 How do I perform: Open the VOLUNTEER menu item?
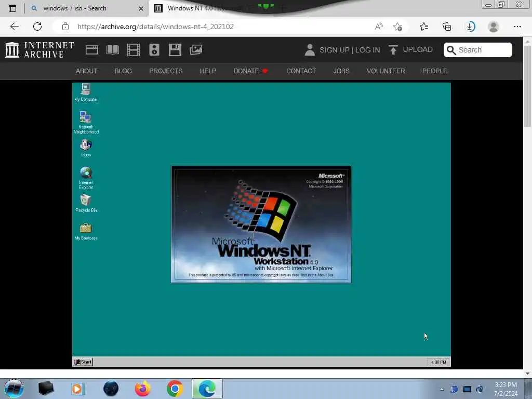[x=385, y=71]
